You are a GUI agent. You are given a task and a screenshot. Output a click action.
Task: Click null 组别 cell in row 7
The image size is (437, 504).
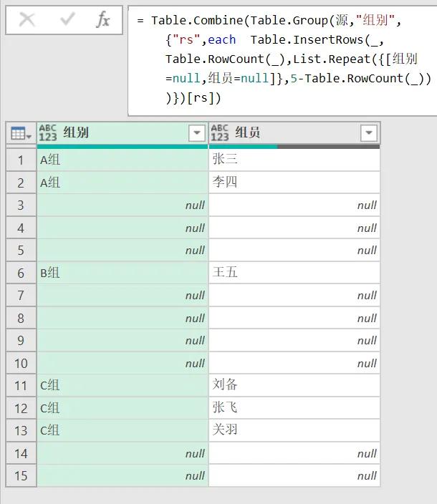click(123, 295)
